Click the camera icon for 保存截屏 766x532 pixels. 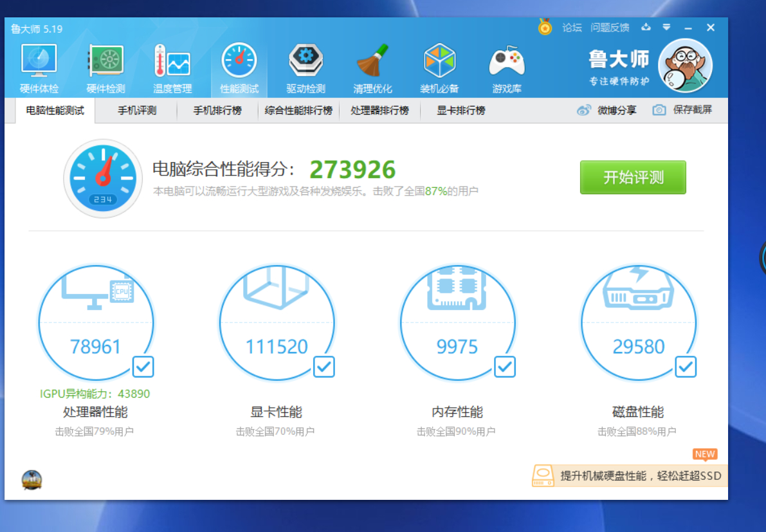click(659, 110)
